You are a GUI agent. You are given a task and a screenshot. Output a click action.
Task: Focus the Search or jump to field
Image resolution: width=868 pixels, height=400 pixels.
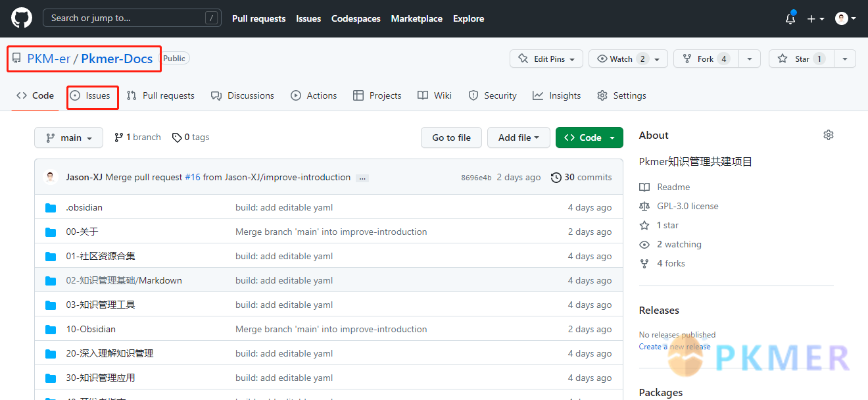click(132, 18)
